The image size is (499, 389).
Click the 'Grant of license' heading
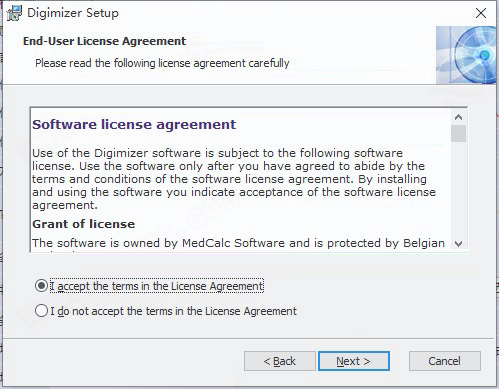coord(84,224)
